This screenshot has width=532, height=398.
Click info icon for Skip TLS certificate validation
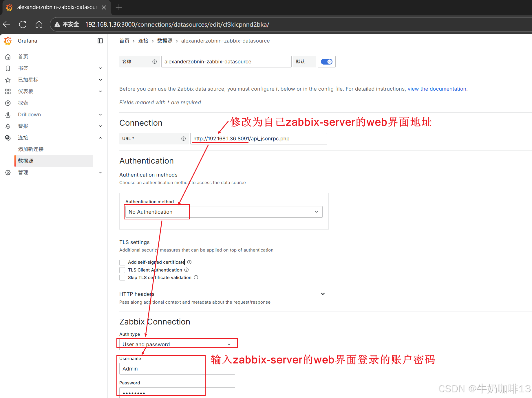pos(196,277)
